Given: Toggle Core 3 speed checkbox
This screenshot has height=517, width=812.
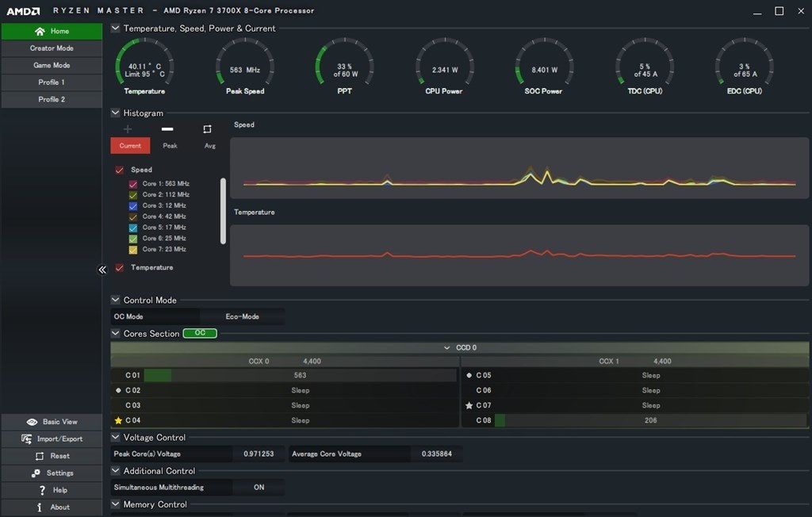Looking at the screenshot, I should [133, 205].
